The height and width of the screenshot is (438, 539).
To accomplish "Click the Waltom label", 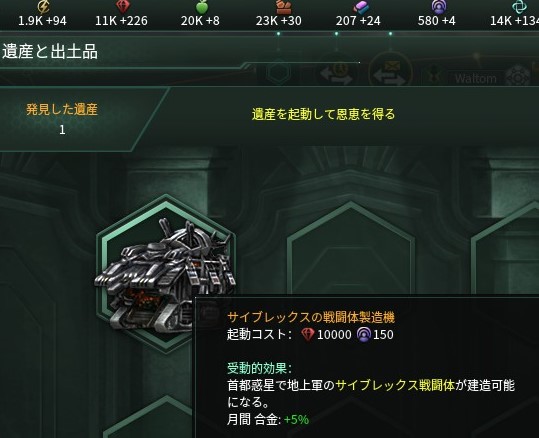I will tap(476, 79).
